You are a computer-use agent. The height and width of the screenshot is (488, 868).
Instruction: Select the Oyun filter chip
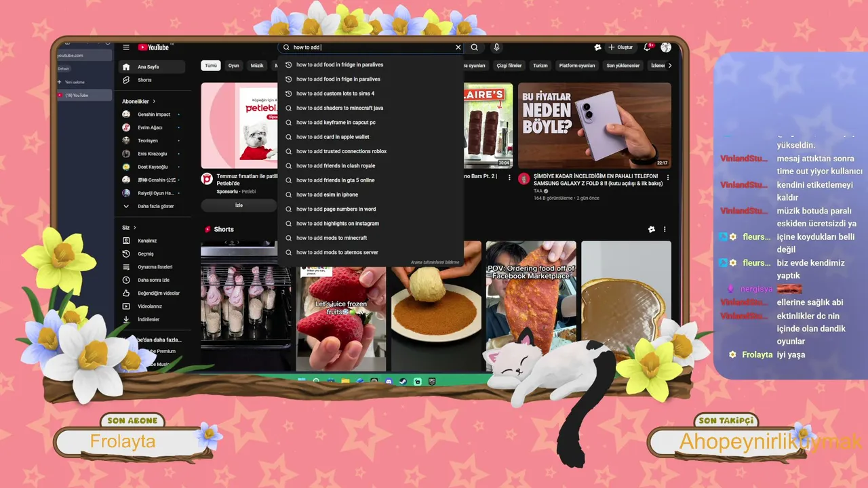(x=234, y=66)
